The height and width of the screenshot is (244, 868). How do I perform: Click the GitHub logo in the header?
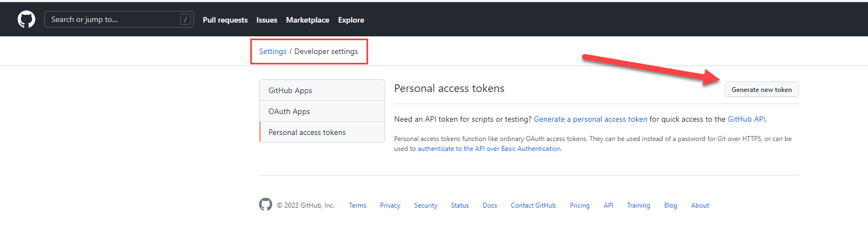26,20
